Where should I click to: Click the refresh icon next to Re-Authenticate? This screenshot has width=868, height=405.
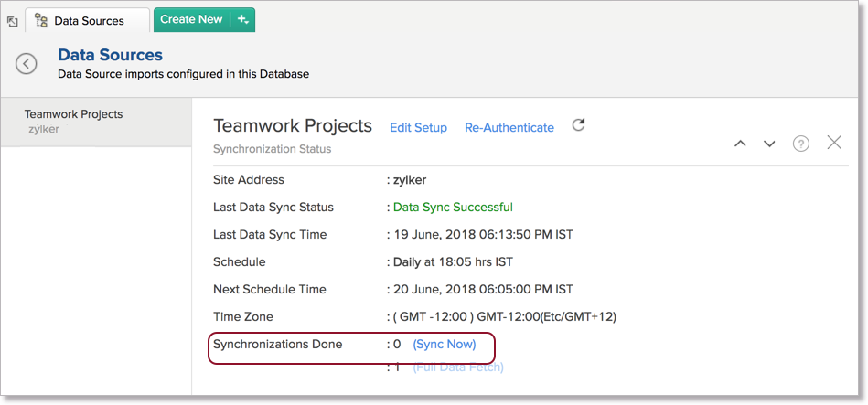click(x=578, y=125)
